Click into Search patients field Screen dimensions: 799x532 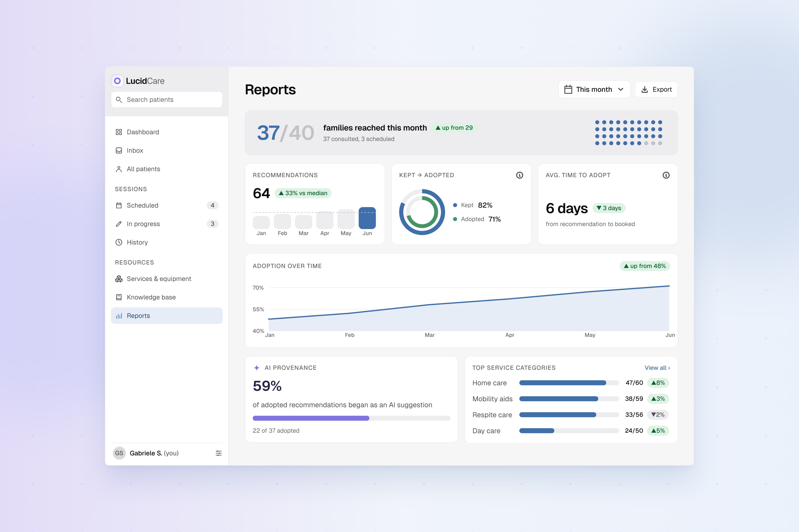point(167,100)
